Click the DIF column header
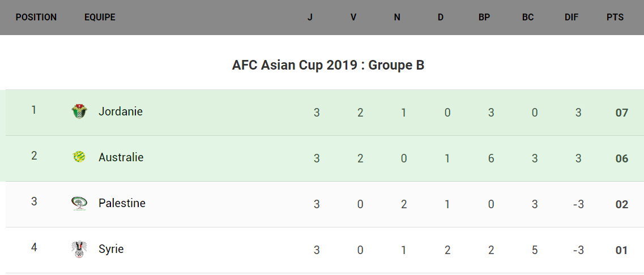The width and height of the screenshot is (644, 275). click(572, 18)
